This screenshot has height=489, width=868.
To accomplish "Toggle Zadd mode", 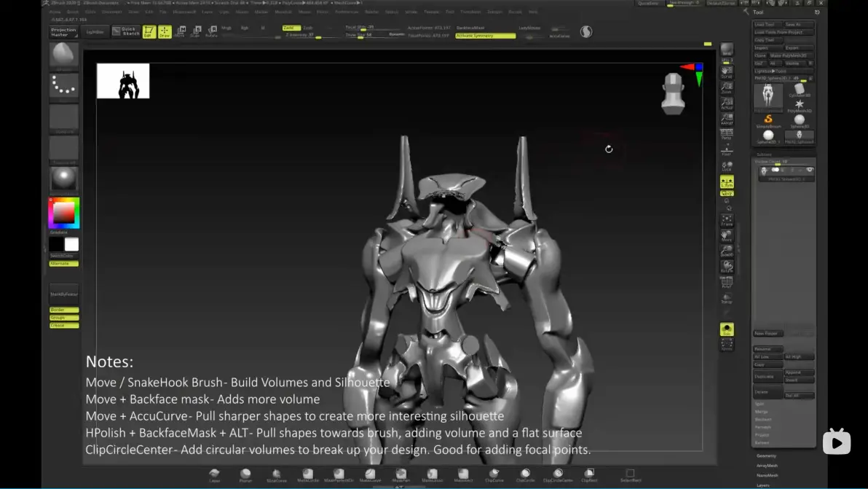I will click(x=291, y=28).
